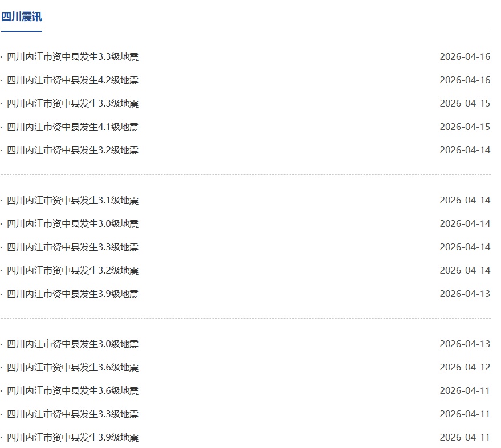The image size is (501, 448).
Task: Select the 3.6级 earthquake article from 2026-04-12
Action: coord(72,368)
